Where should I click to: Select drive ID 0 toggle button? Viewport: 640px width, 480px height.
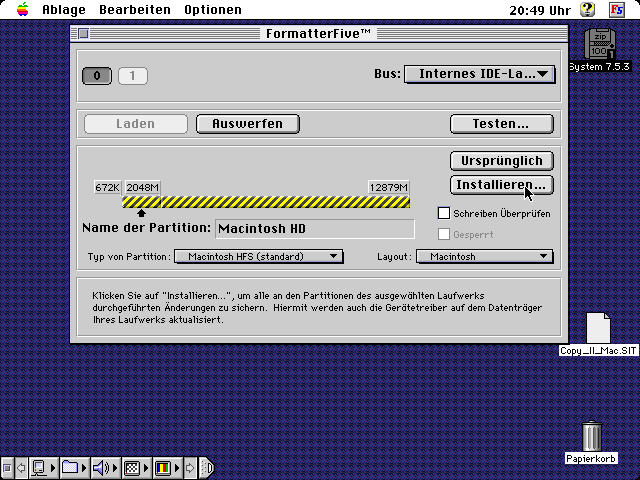pos(97,75)
